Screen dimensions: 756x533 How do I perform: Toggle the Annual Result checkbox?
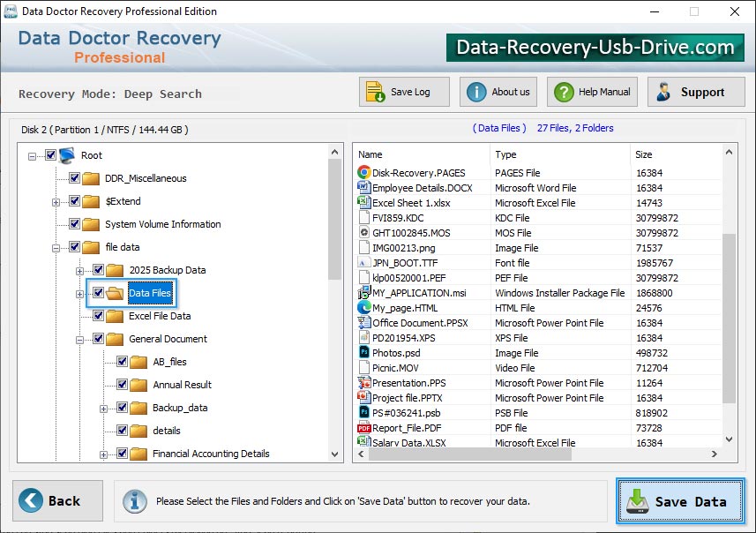pyautogui.click(x=122, y=385)
